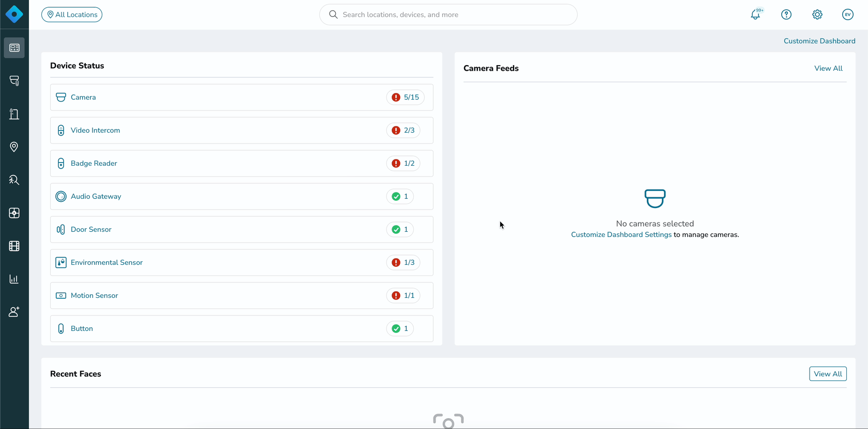Click the Camera Feeds heading
Image resolution: width=868 pixels, height=429 pixels.
[x=491, y=68]
